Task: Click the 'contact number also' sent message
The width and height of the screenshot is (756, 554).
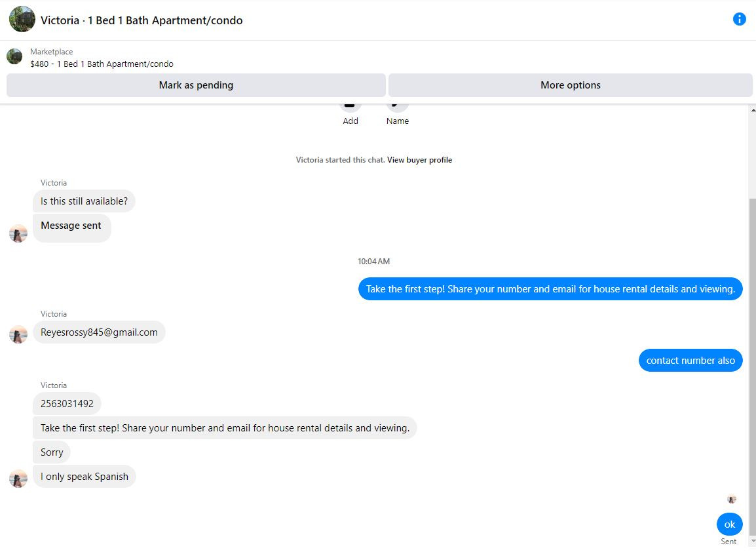Action: coord(690,361)
